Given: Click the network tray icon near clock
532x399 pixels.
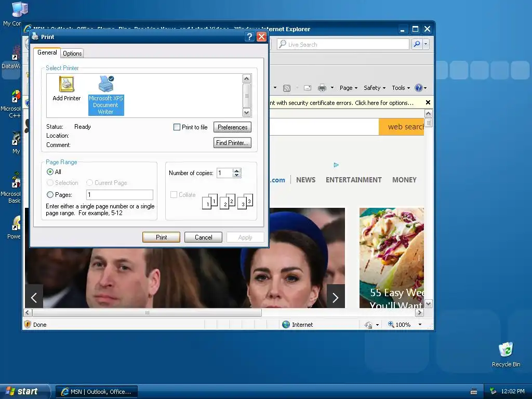Looking at the screenshot, I should pyautogui.click(x=493, y=391).
